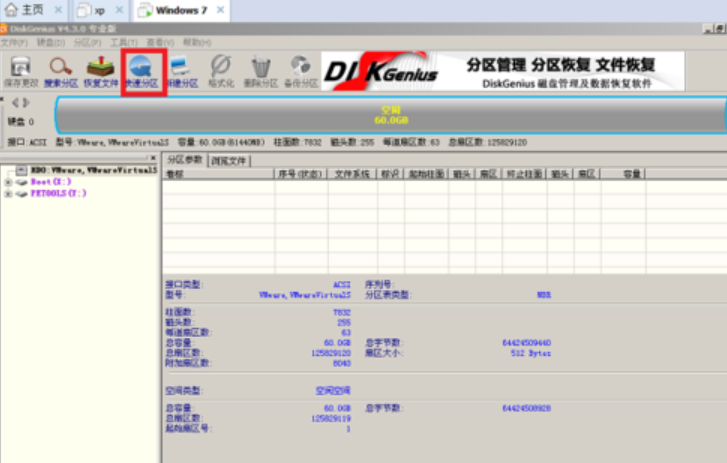This screenshot has width=727, height=463.
Task: Click the 125829119 total sectors value
Action: click(x=331, y=419)
